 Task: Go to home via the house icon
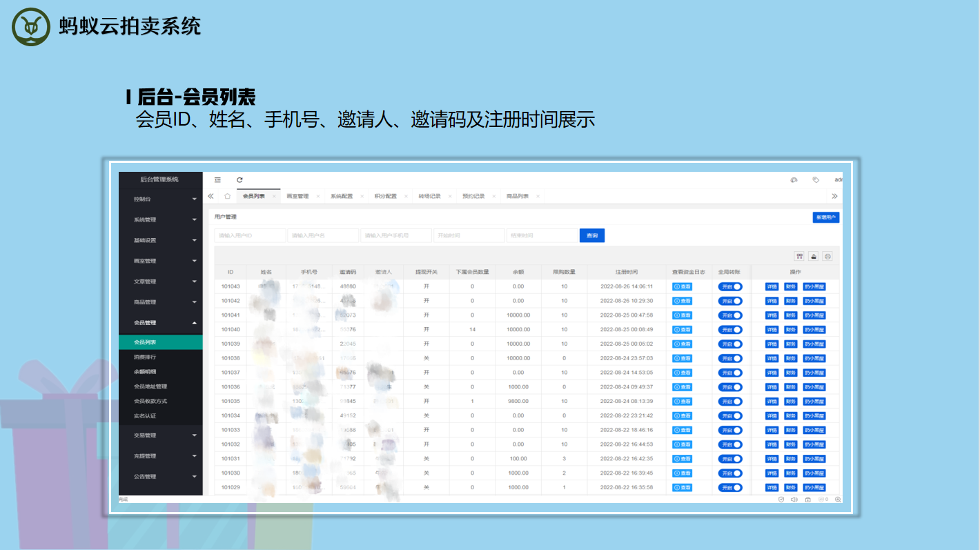(x=227, y=197)
